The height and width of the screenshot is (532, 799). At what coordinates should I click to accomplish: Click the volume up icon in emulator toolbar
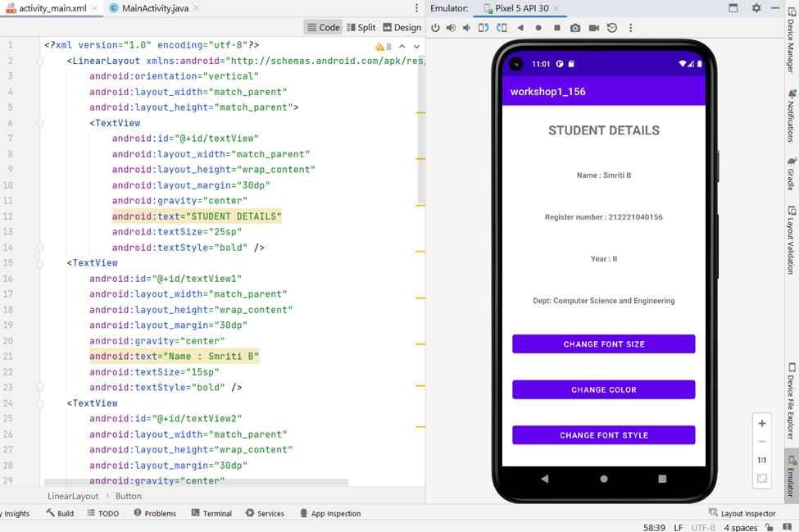coord(451,27)
